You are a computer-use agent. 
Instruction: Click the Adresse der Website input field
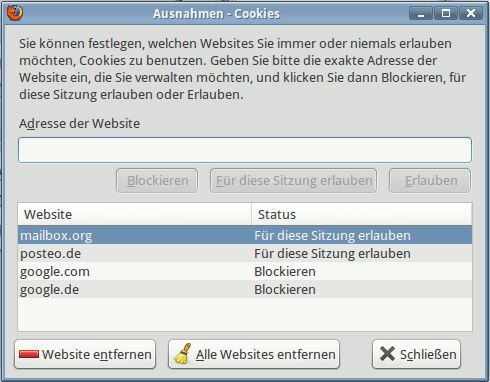click(x=245, y=150)
